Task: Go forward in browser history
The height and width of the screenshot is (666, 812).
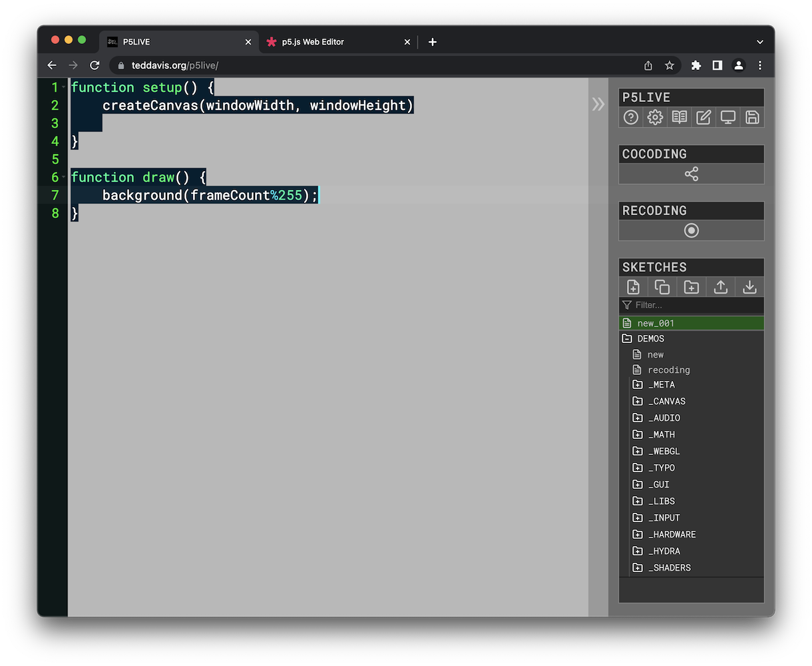Action: point(73,65)
